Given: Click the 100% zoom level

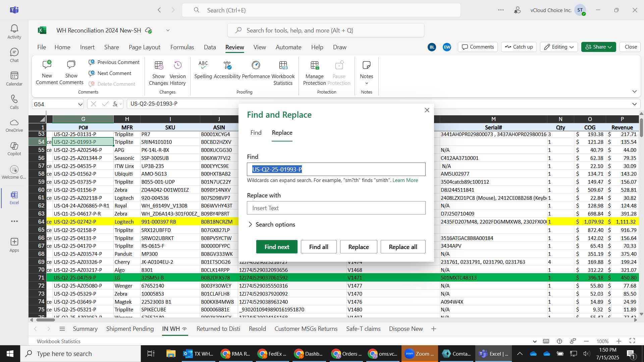Looking at the screenshot, I should click(x=602, y=341).
